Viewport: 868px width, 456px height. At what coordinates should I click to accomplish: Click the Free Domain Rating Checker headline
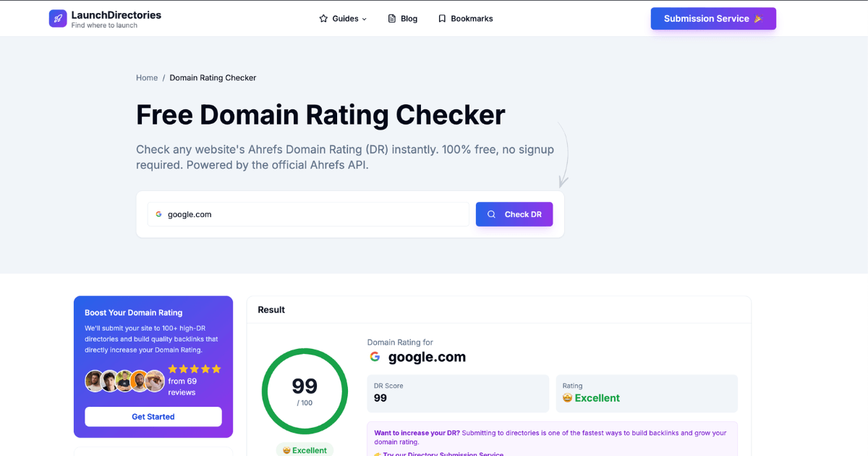tap(320, 115)
